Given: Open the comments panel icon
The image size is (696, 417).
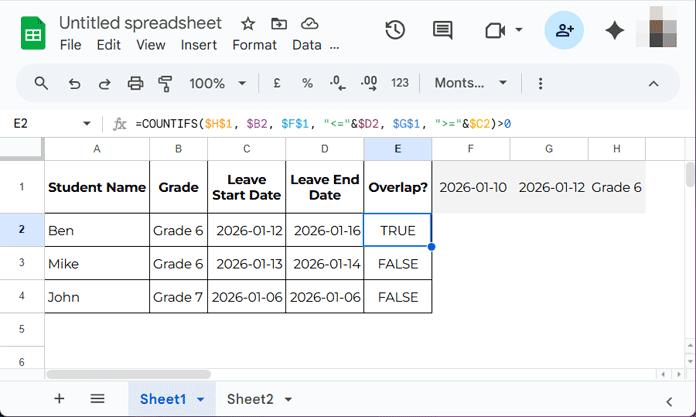Looking at the screenshot, I should [443, 30].
